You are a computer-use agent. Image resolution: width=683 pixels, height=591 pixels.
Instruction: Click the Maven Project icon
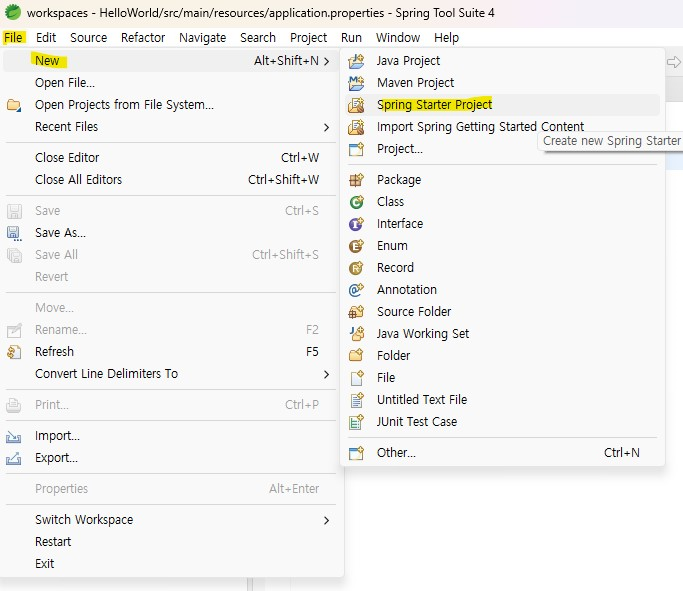(356, 83)
